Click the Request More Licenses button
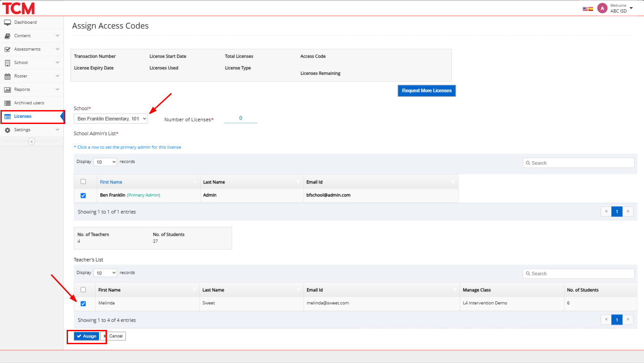Image resolution: width=644 pixels, height=363 pixels. (426, 90)
